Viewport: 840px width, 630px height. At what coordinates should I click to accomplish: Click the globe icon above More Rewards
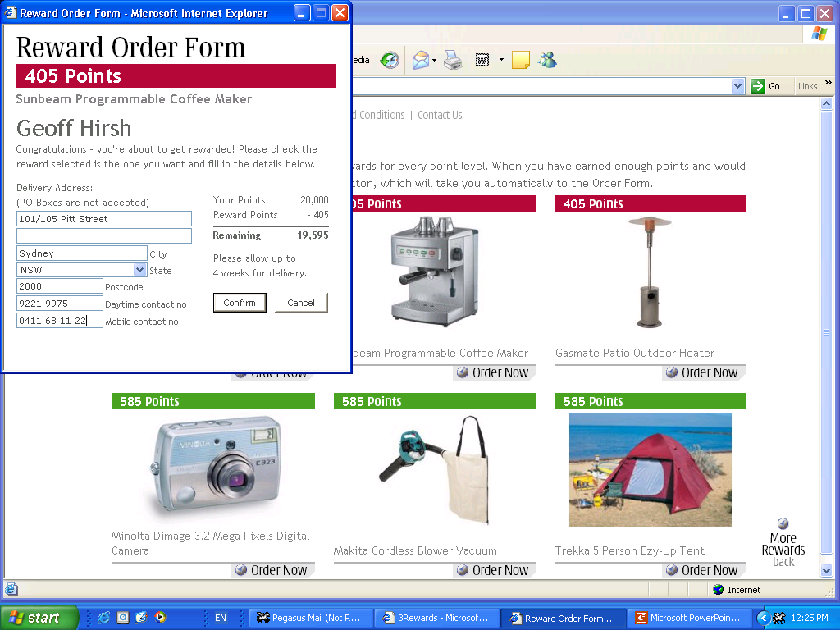tap(783, 523)
